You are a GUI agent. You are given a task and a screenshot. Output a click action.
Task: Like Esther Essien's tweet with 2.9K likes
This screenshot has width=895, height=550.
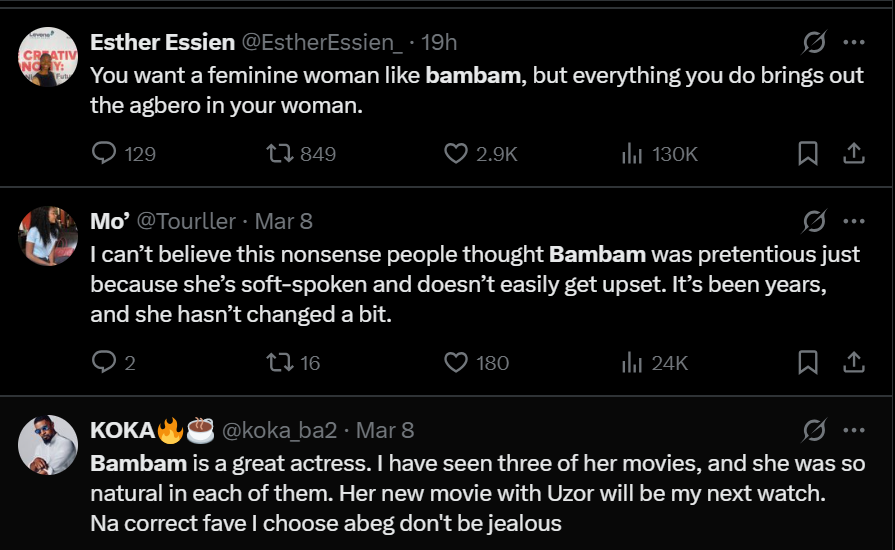point(456,153)
